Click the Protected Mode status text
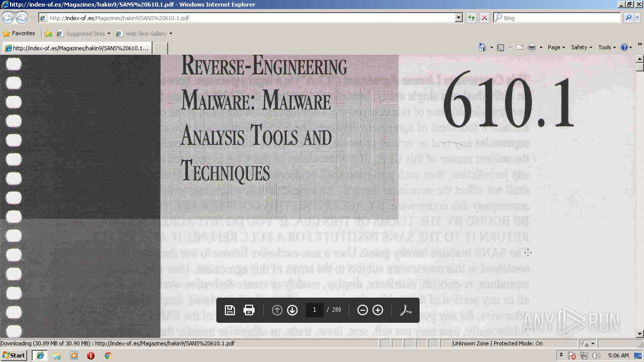Image resolution: width=644 pixels, height=362 pixels. pos(497,343)
